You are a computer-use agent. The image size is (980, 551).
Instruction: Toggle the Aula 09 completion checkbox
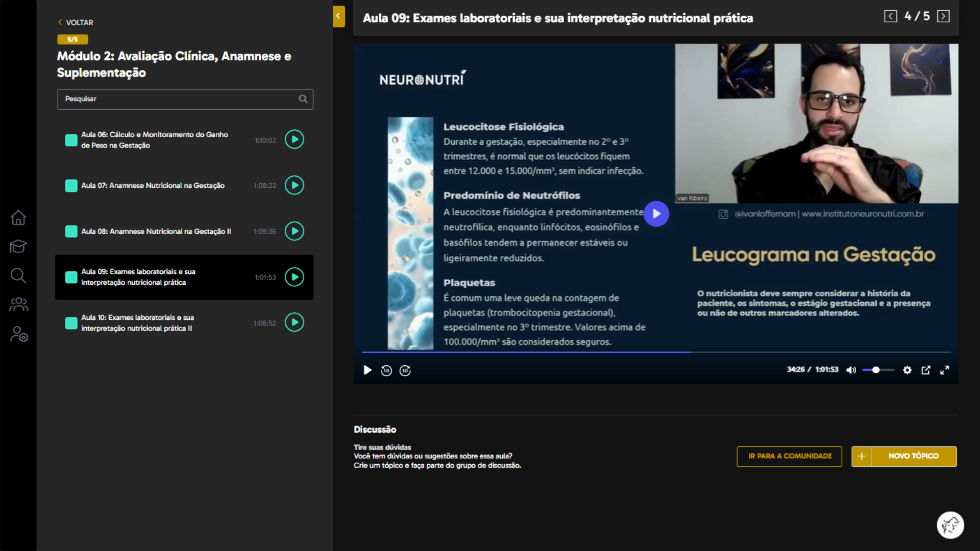click(71, 277)
